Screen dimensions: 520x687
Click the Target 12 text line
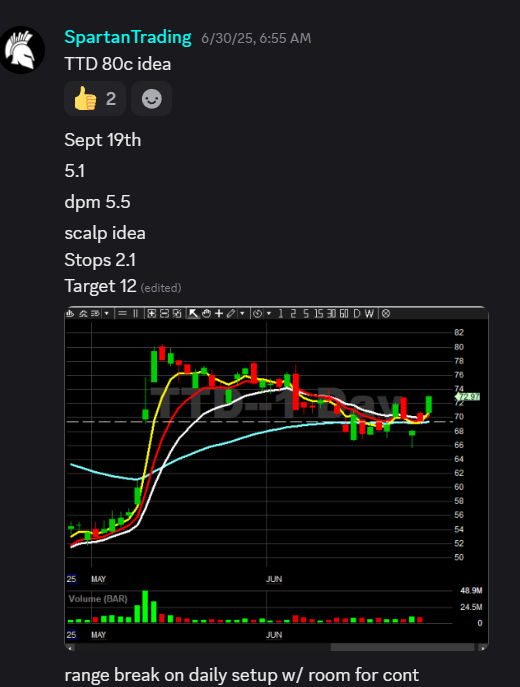[x=100, y=286]
